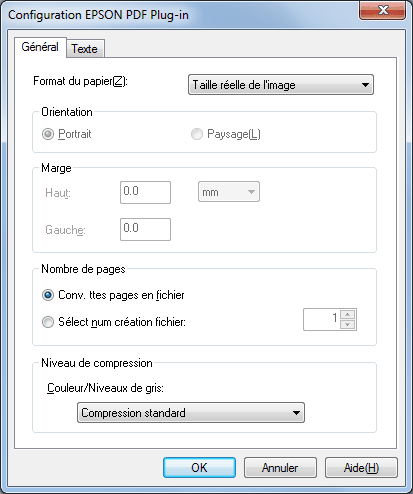Click the Haut margin input field
The image size is (413, 494).
click(145, 192)
